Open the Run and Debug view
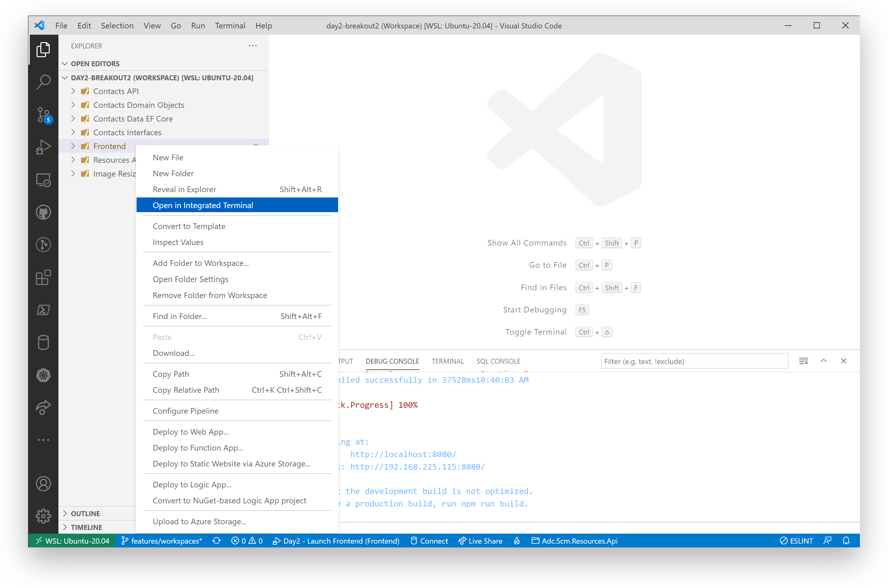The width and height of the screenshot is (888, 588). (x=43, y=147)
